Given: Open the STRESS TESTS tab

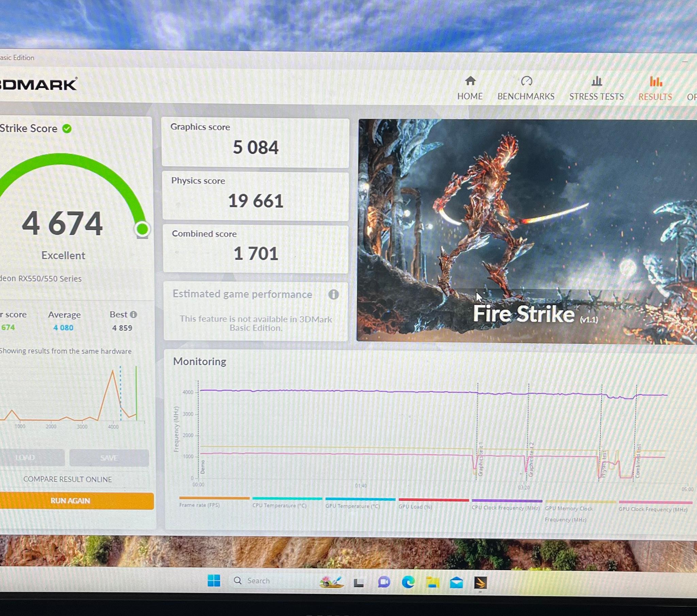Looking at the screenshot, I should point(596,89).
